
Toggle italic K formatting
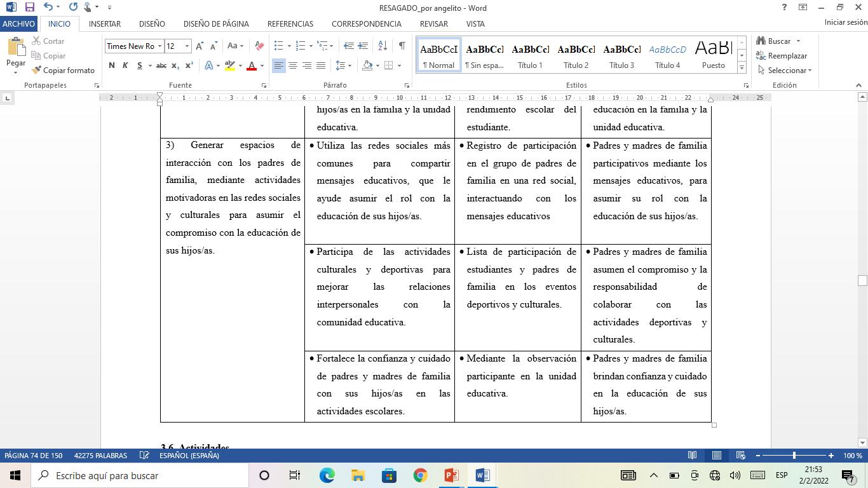click(125, 65)
